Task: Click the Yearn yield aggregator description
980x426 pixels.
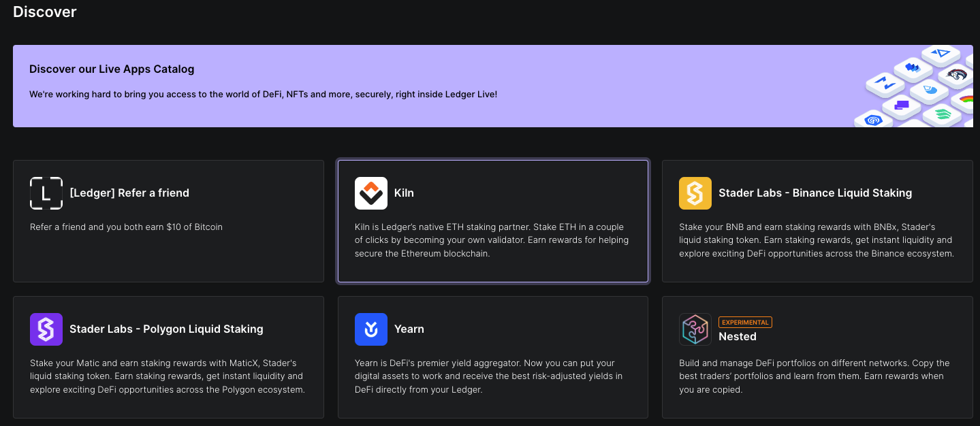Action: (488, 376)
